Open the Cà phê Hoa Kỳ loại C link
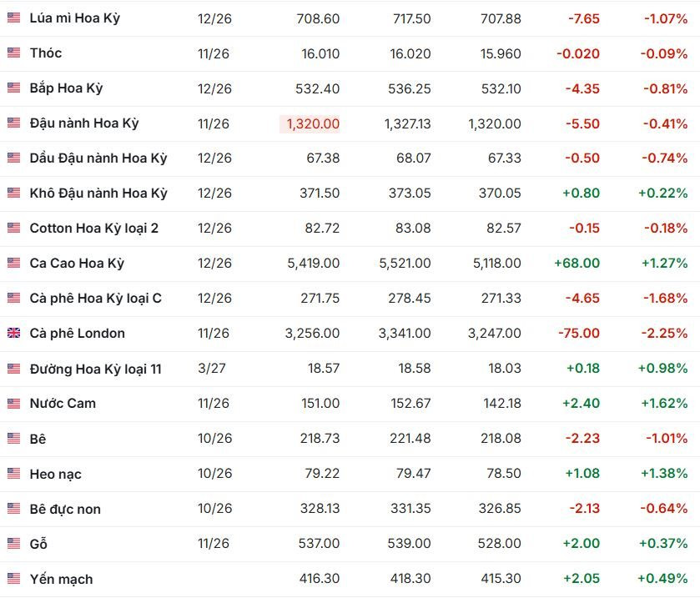 click(x=96, y=298)
